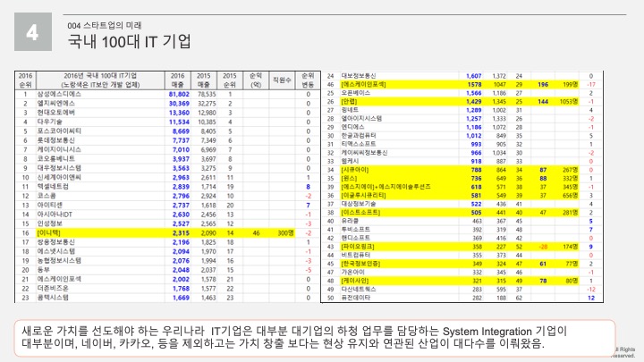Viewport: 644px width, 362px height.
Task: Click the 퓨전데이타 row name
Action: point(355,298)
